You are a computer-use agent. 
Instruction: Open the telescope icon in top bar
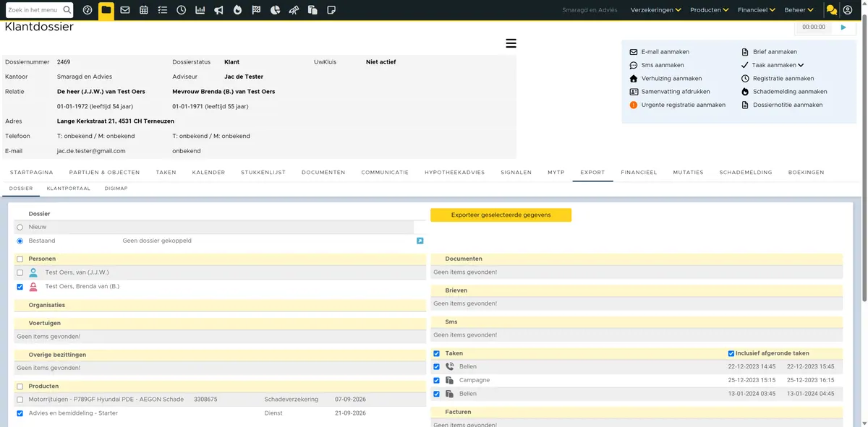294,10
